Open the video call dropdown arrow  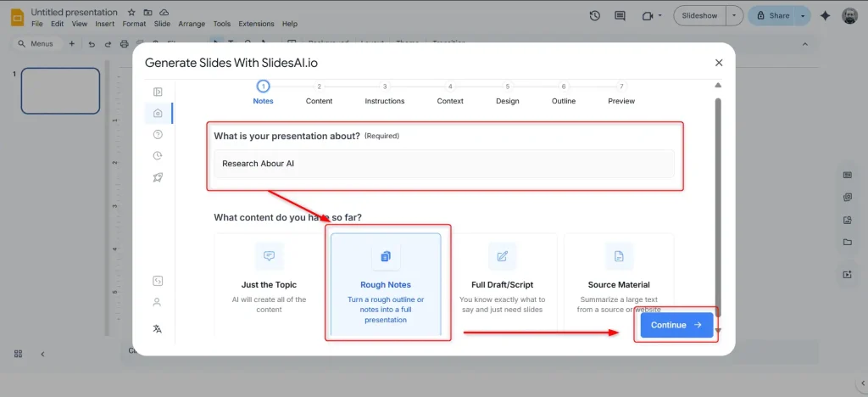tap(660, 15)
